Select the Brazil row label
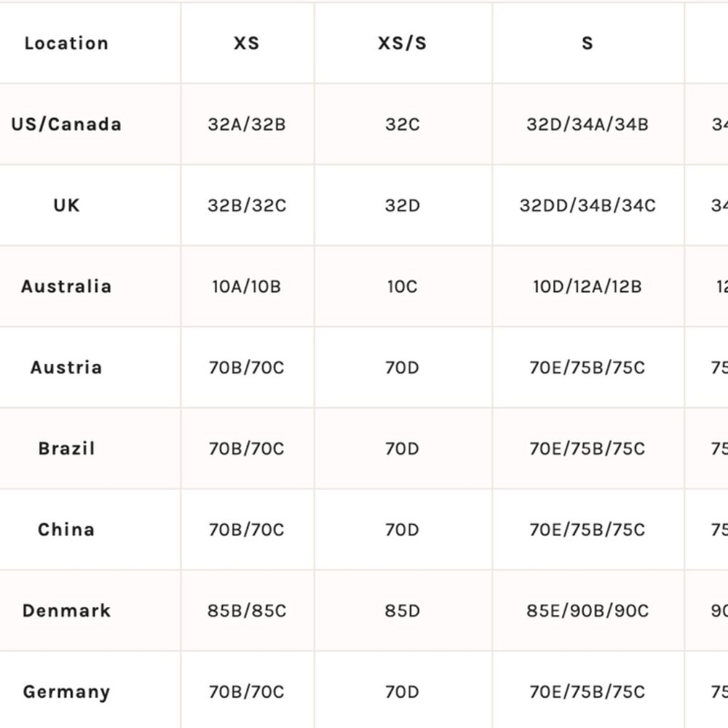The width and height of the screenshot is (728, 728). click(x=66, y=448)
